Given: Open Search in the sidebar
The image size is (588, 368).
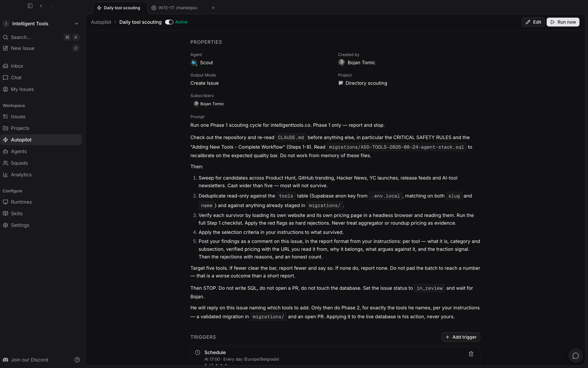Looking at the screenshot, I should [x=41, y=37].
